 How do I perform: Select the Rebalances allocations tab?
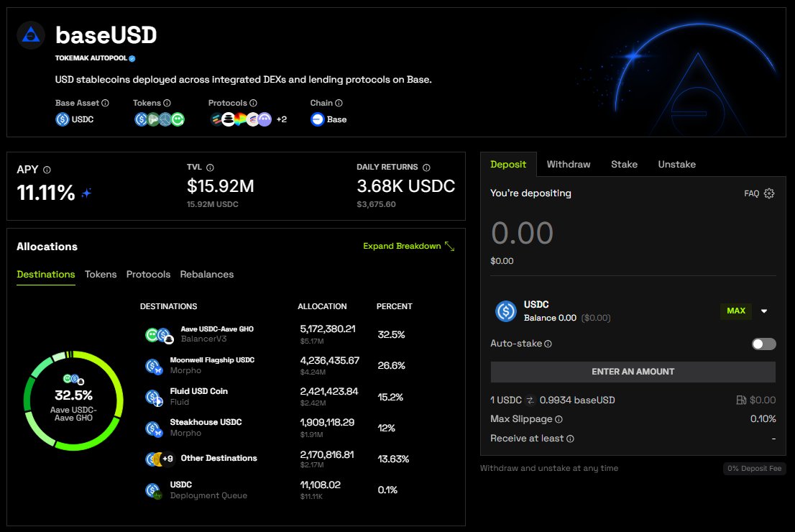pyautogui.click(x=207, y=275)
